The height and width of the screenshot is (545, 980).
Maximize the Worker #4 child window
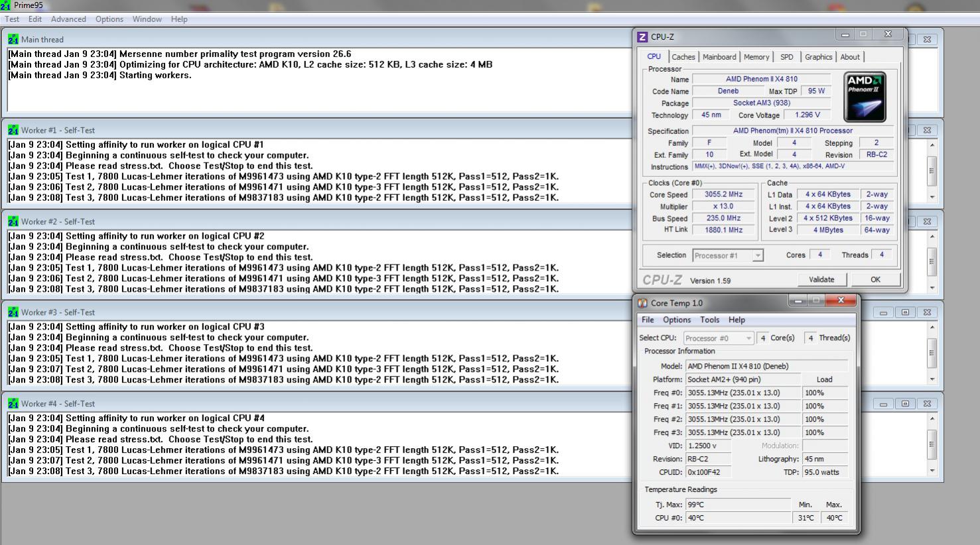(905, 403)
